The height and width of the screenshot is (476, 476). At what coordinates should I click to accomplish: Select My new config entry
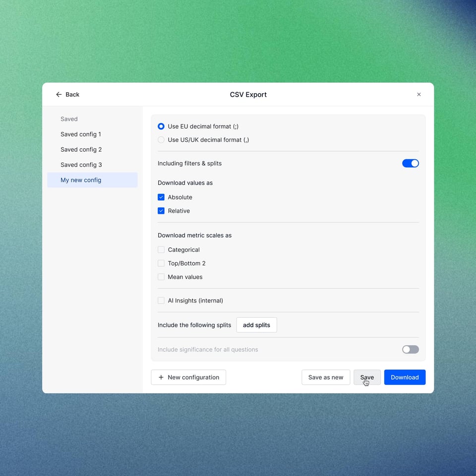tap(81, 180)
